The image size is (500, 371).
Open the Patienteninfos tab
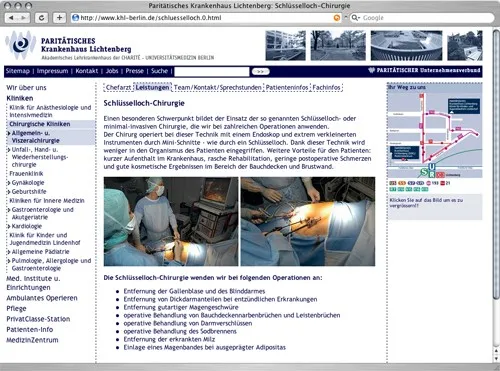point(287,87)
